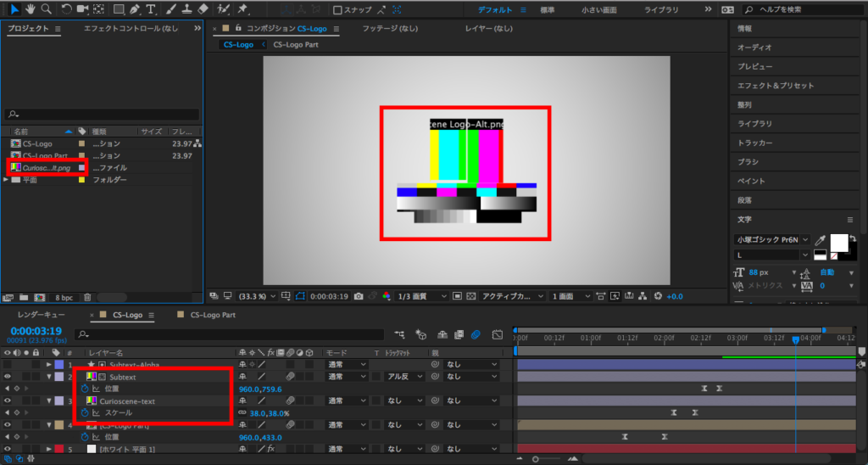Image resolution: width=868 pixels, height=465 pixels.
Task: Click the position stopwatch under Subtext layer
Action: (85, 389)
